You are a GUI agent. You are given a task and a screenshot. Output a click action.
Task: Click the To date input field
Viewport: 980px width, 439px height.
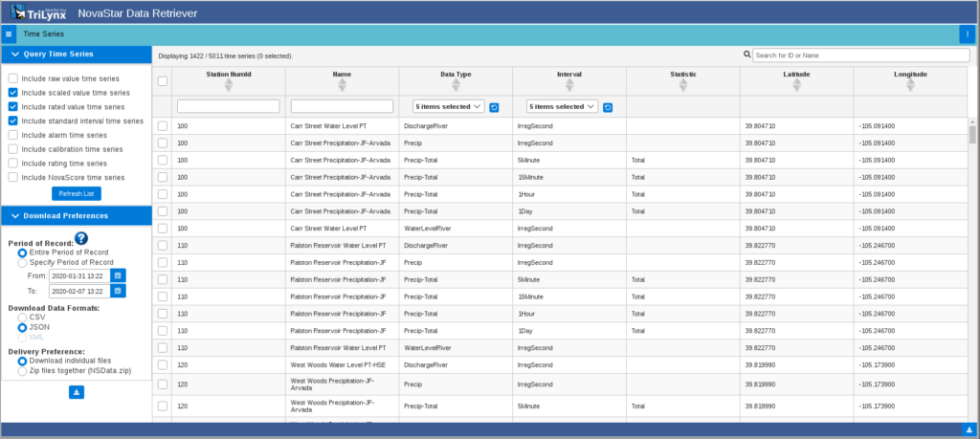click(x=79, y=291)
